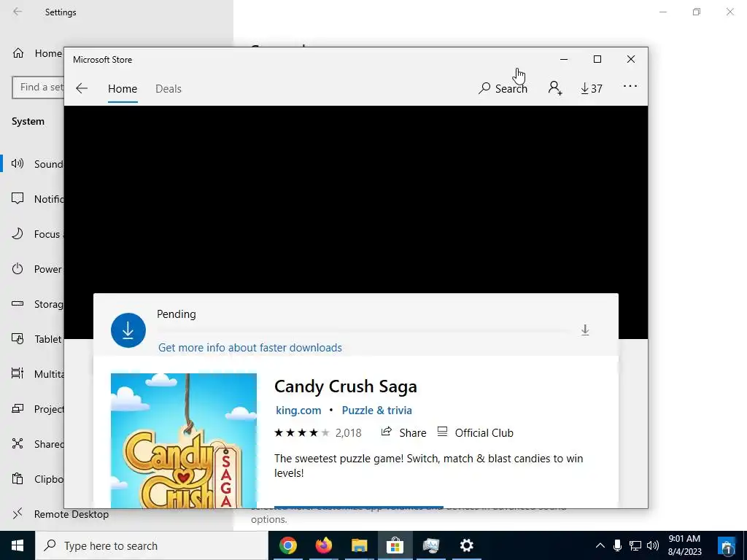Maximize the Microsoft Store window
This screenshot has height=560, width=747.
(597, 59)
